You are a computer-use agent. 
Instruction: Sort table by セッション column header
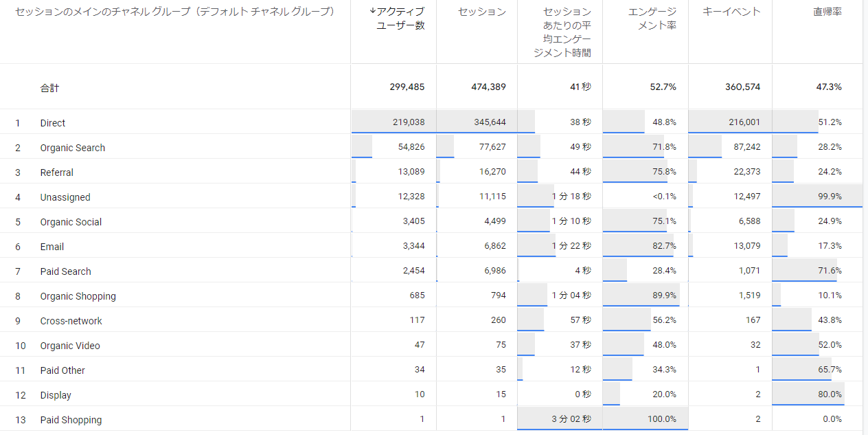point(482,12)
